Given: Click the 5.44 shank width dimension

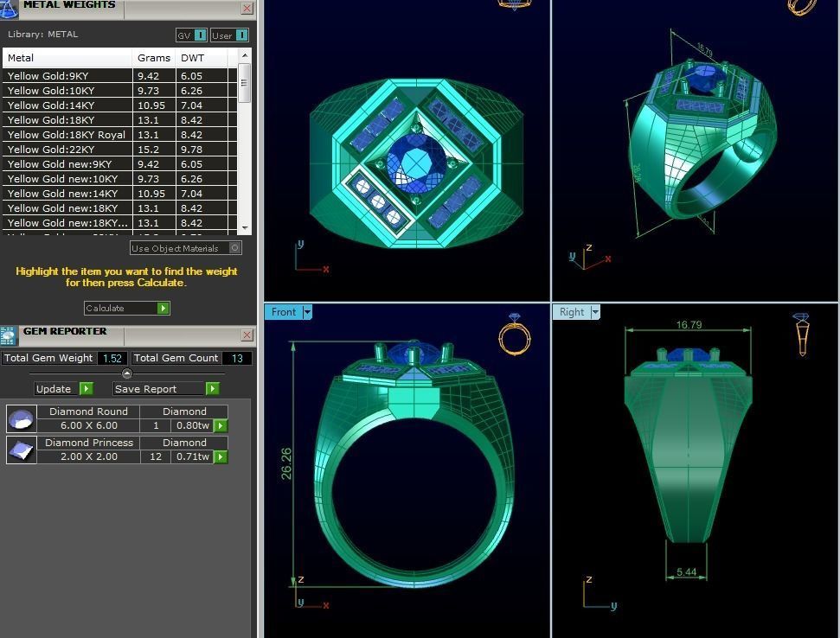Looking at the screenshot, I should point(686,571).
